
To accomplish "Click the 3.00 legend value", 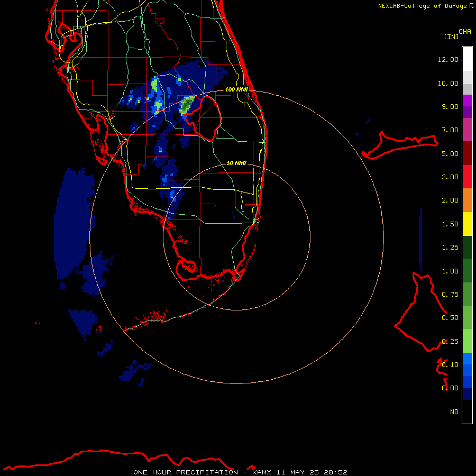I will (x=450, y=177).
